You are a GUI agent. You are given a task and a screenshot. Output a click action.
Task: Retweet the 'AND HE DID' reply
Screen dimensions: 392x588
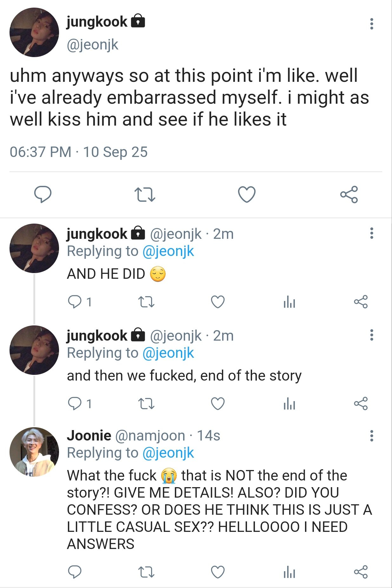pyautogui.click(x=146, y=302)
